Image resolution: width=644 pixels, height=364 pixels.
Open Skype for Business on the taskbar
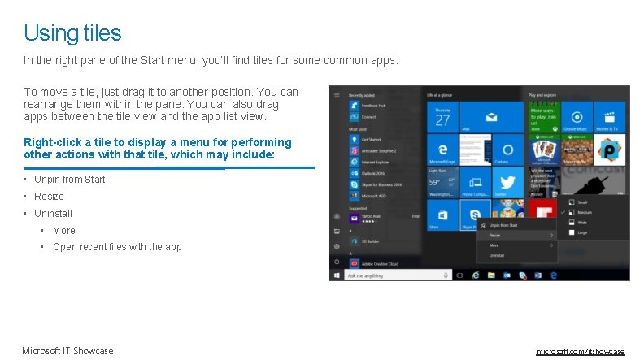coord(522,275)
